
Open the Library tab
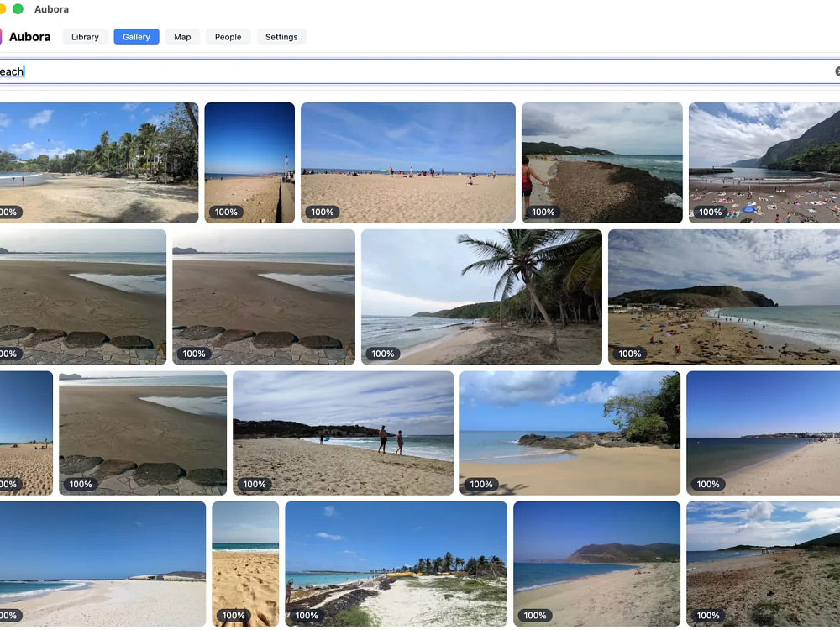pos(85,37)
